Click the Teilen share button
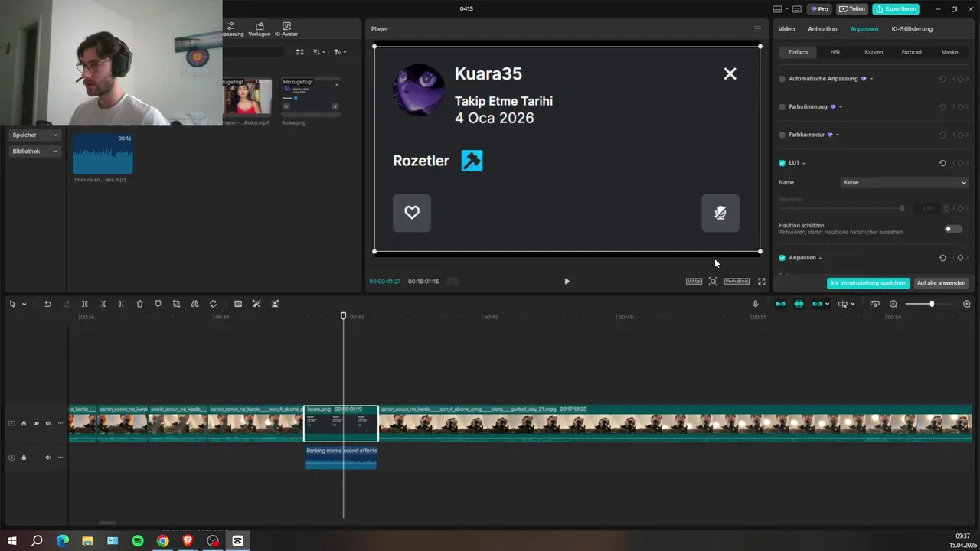 click(851, 9)
